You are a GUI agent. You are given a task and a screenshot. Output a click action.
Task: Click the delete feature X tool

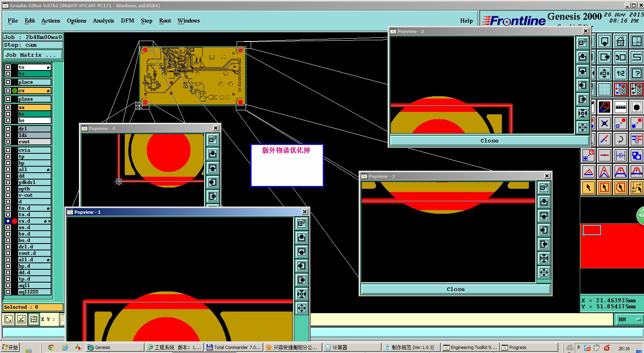pos(604,123)
